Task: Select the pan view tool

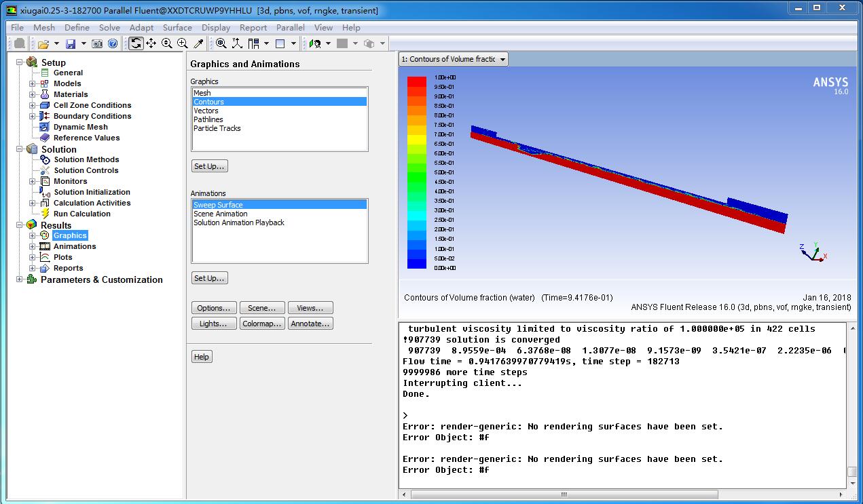Action: pyautogui.click(x=151, y=43)
